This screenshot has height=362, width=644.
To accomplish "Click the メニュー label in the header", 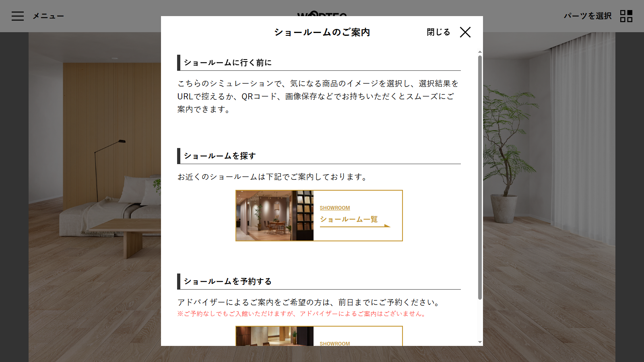I will point(48,16).
